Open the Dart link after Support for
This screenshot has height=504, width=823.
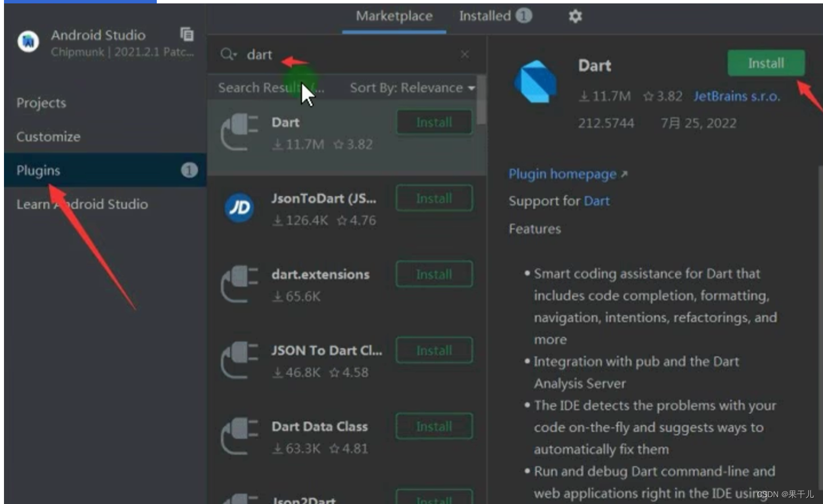[597, 201]
